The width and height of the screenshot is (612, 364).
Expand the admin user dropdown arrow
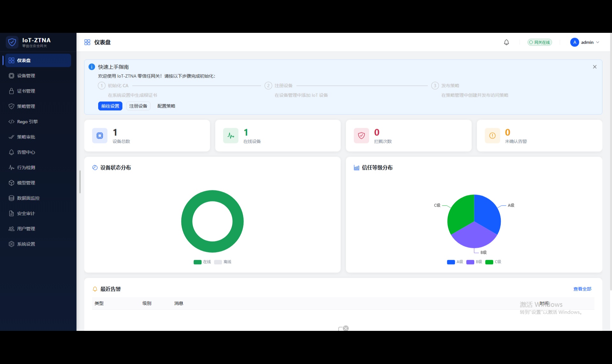[x=598, y=42]
